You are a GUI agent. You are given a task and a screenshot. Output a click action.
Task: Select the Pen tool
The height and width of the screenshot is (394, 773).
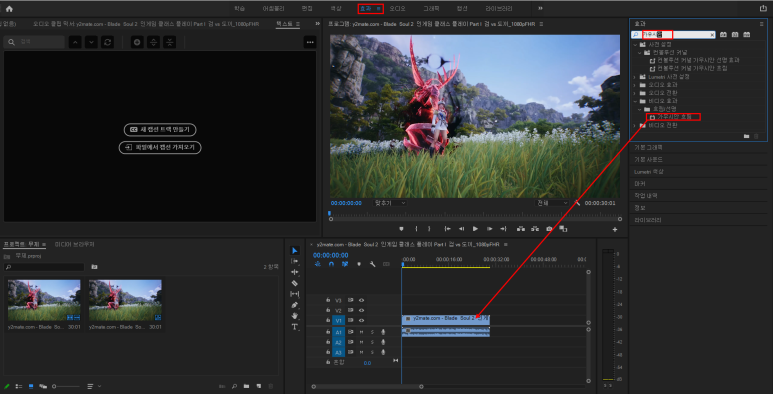[295, 305]
